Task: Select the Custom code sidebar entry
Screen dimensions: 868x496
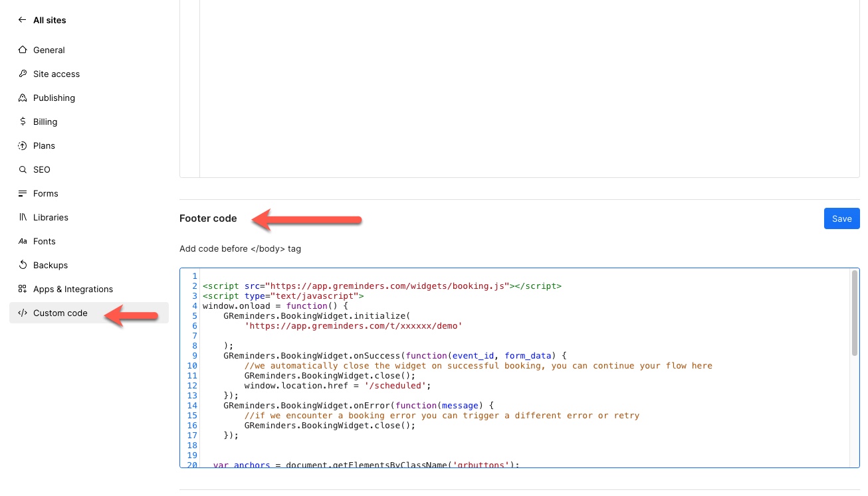Action: (x=60, y=313)
